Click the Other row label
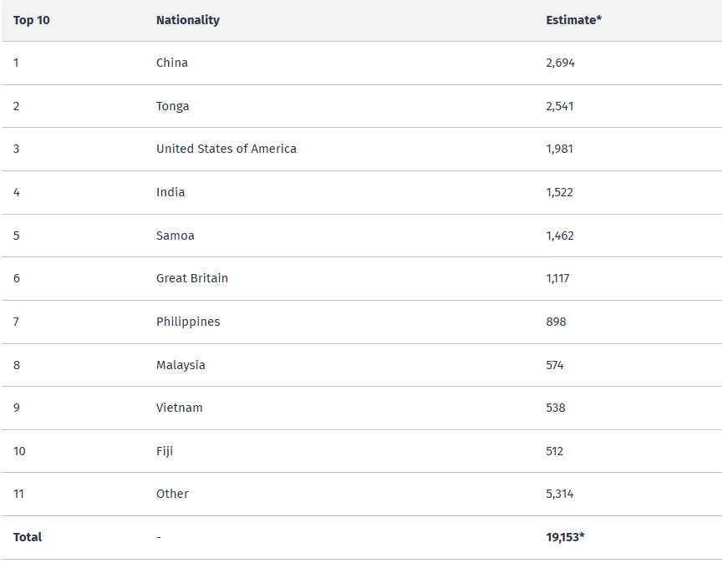 click(172, 494)
